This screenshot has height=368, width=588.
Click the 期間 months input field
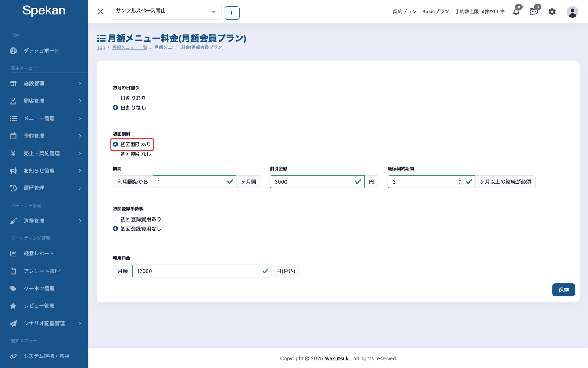(194, 182)
